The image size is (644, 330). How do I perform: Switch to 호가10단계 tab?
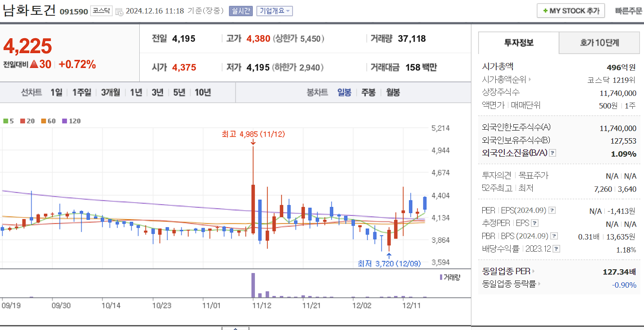[x=599, y=43]
